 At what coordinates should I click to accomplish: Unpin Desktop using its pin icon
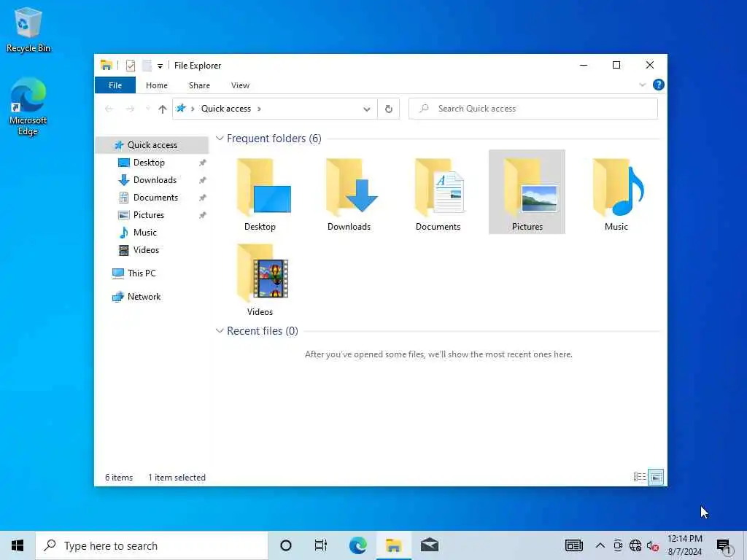[x=203, y=163]
